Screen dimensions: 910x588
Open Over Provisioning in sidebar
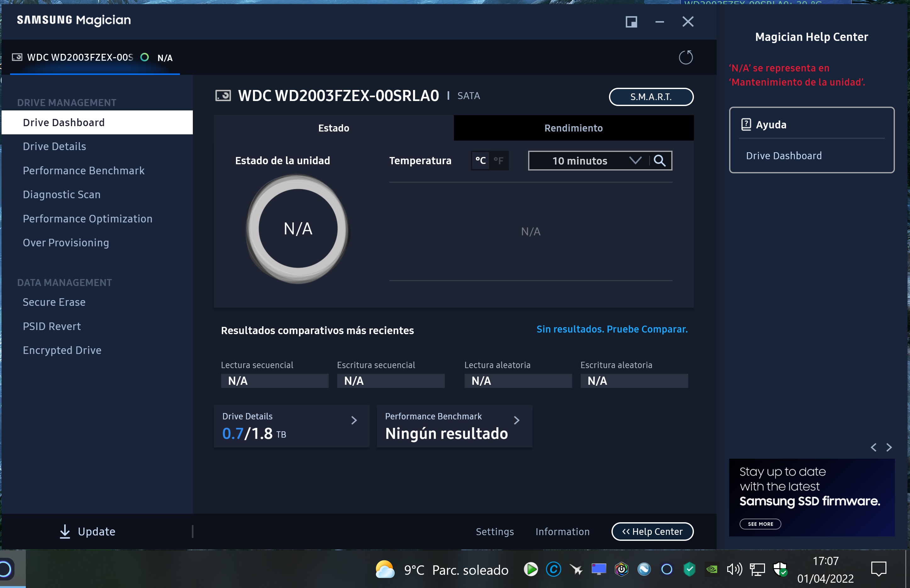tap(66, 243)
